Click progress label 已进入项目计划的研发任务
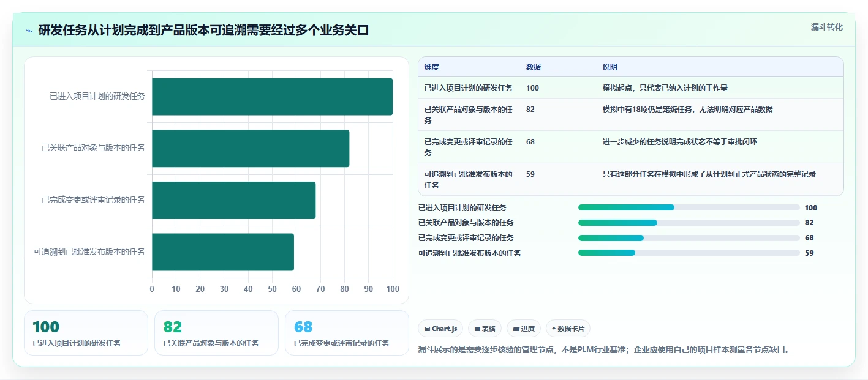 [462, 208]
